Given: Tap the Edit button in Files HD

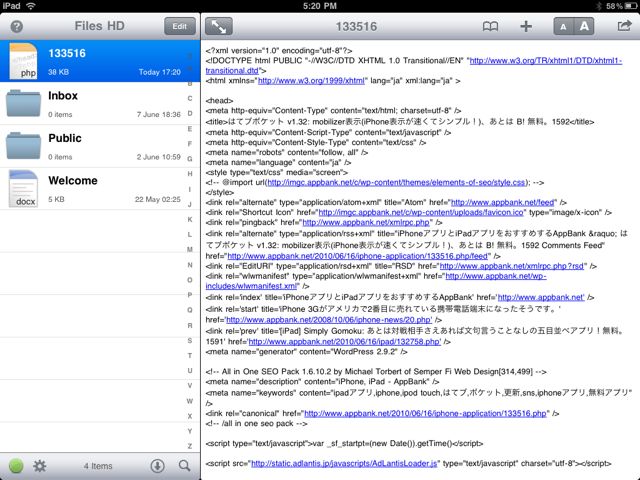Looking at the screenshot, I should click(x=180, y=27).
